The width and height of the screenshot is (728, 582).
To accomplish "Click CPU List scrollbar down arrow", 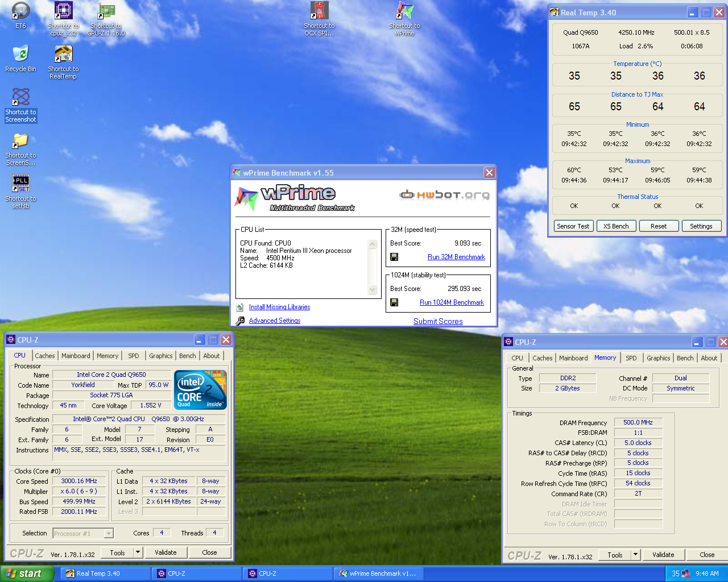I will pos(373,290).
